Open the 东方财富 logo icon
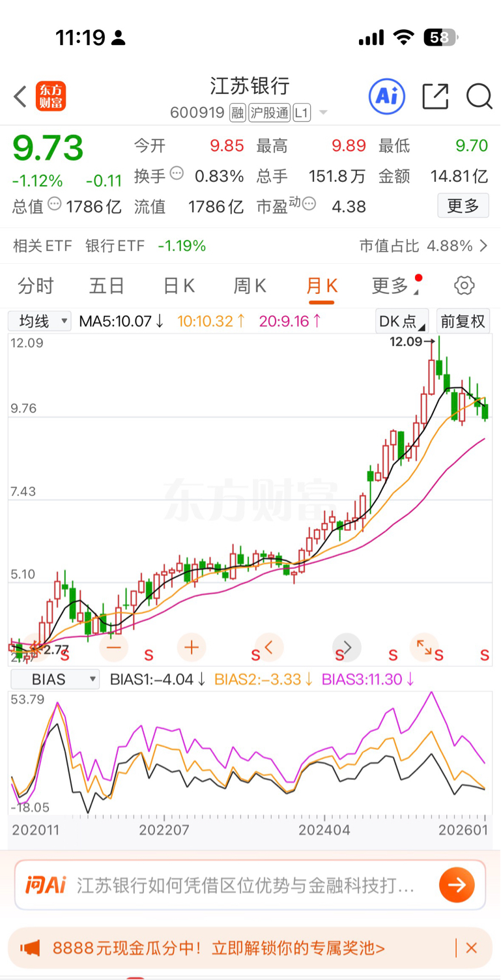Viewport: 501px width, 980px height. click(x=51, y=96)
